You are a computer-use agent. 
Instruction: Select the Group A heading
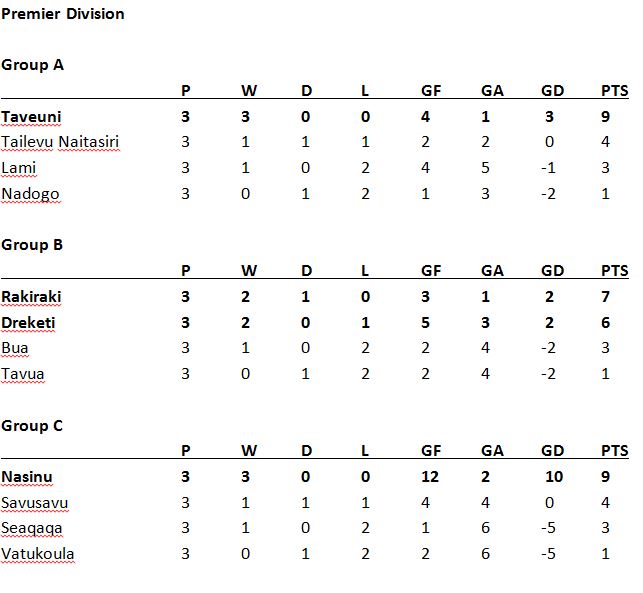click(32, 65)
